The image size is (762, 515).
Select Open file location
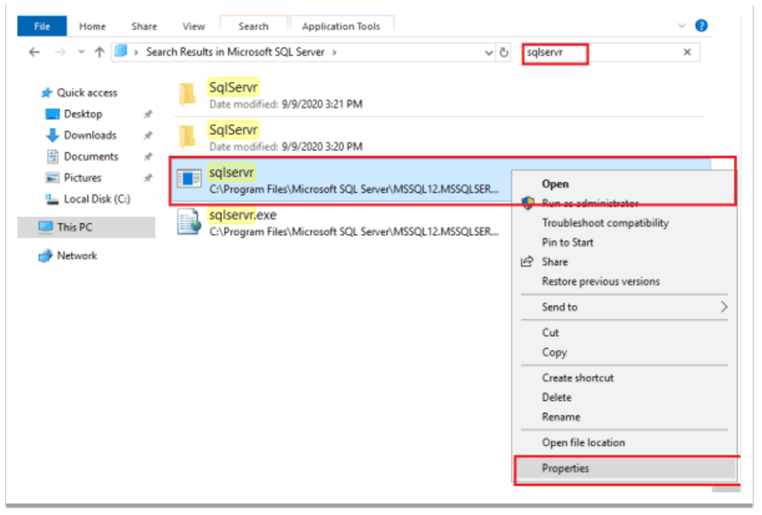coord(583,443)
